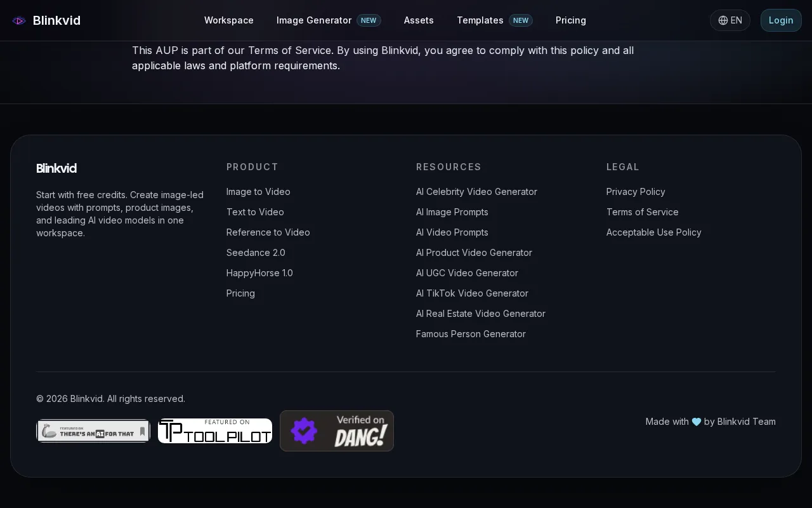Open Reference to Video footer link
The width and height of the screenshot is (812, 508).
pos(268,232)
